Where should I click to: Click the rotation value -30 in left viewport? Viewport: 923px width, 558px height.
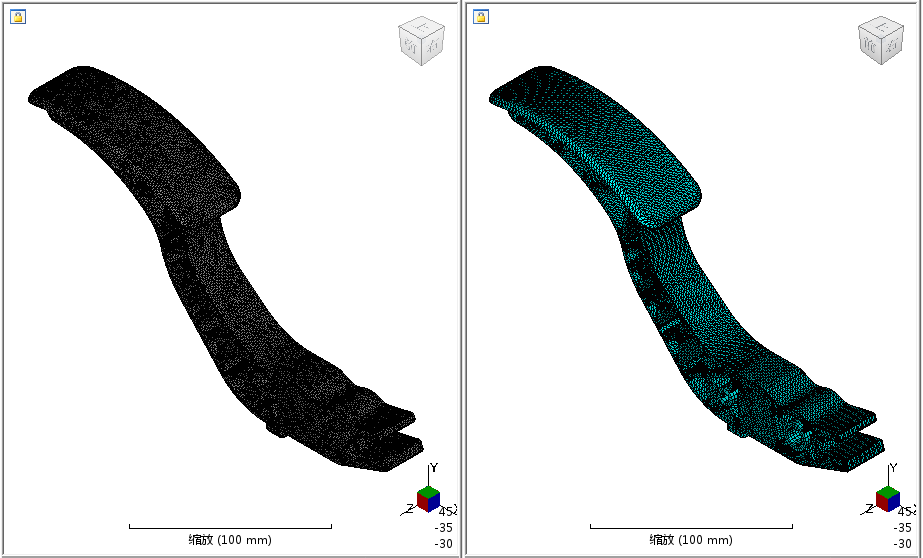(x=443, y=544)
